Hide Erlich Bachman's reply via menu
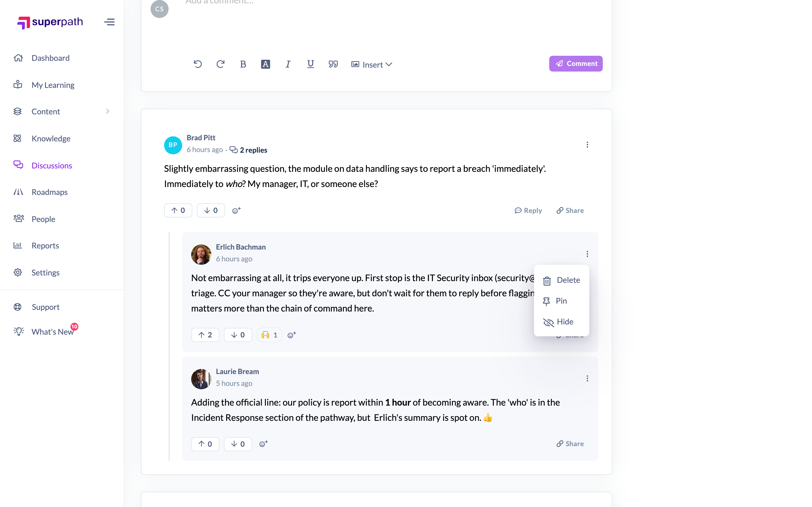Screen dimensions: 812x507 click(561, 322)
